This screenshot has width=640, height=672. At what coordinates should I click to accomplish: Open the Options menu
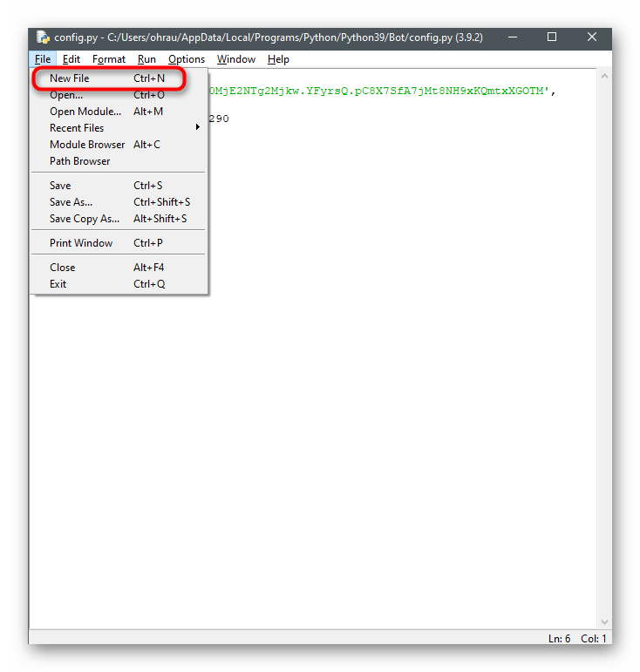click(x=187, y=59)
